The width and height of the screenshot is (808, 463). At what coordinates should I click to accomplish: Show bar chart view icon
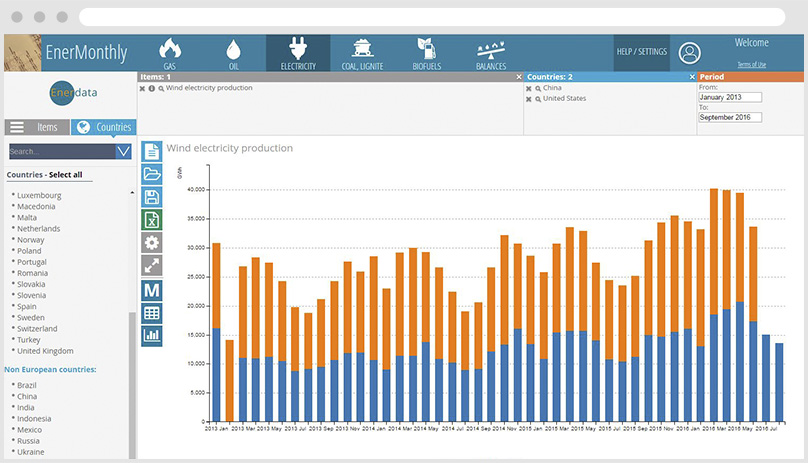click(152, 335)
